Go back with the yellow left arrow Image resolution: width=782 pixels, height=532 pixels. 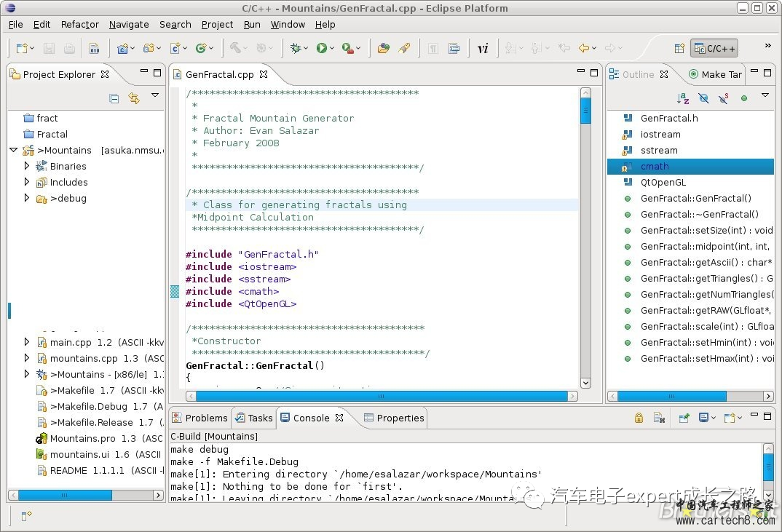pos(583,48)
